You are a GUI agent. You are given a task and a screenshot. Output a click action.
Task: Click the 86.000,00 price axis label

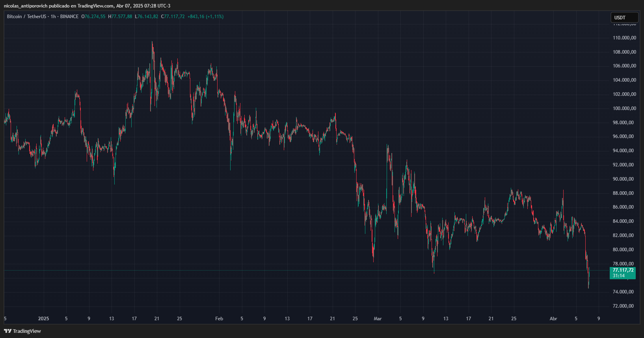[x=623, y=207]
